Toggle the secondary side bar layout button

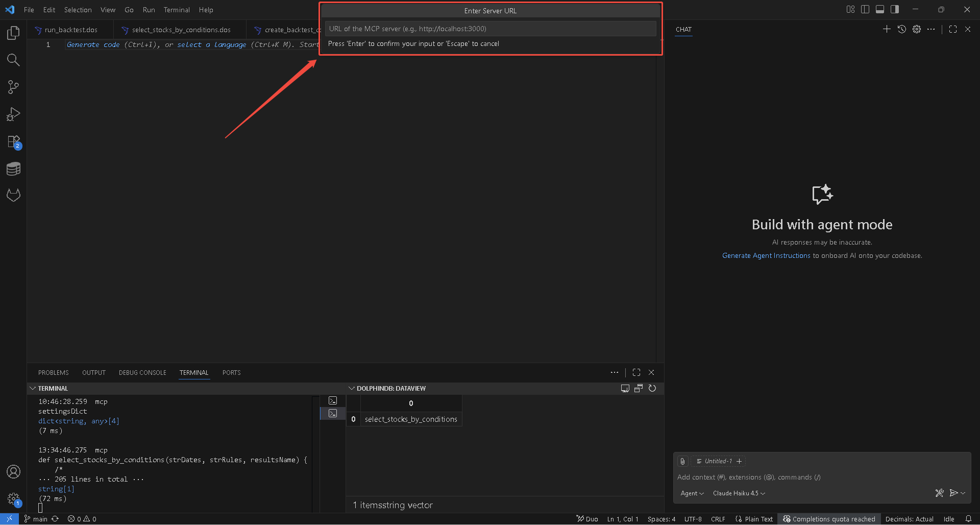coord(895,10)
